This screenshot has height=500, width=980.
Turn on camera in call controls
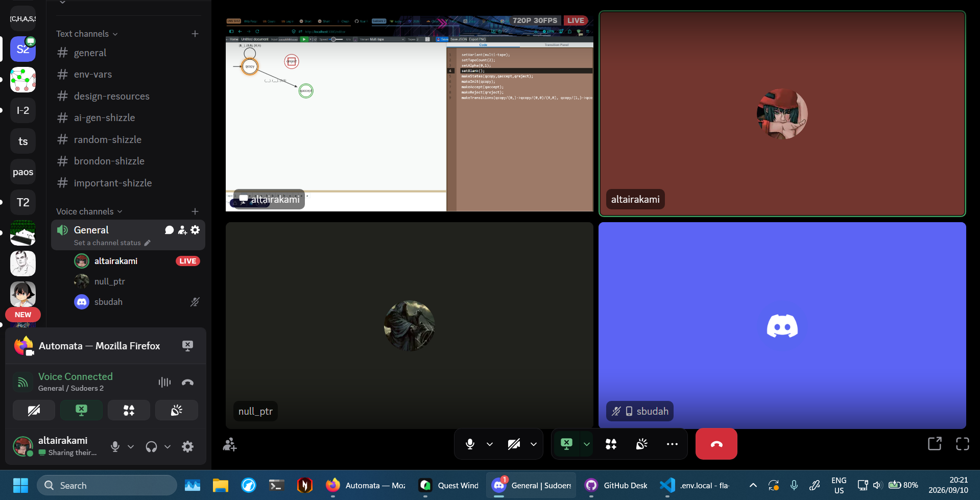[x=514, y=444]
